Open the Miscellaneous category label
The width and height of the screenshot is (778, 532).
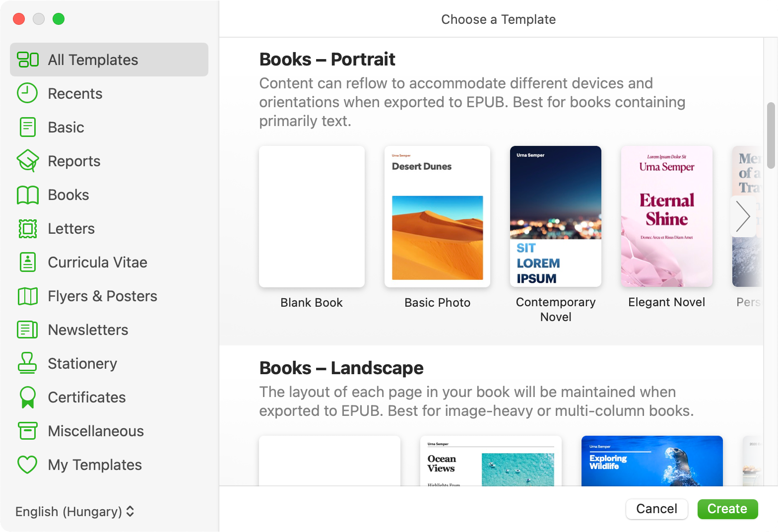tap(96, 431)
